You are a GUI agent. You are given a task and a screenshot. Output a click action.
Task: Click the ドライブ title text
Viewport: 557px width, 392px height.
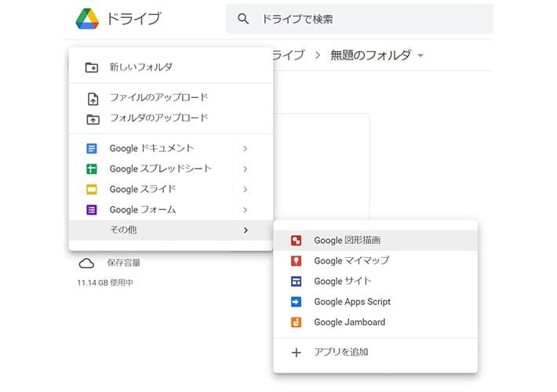click(134, 19)
